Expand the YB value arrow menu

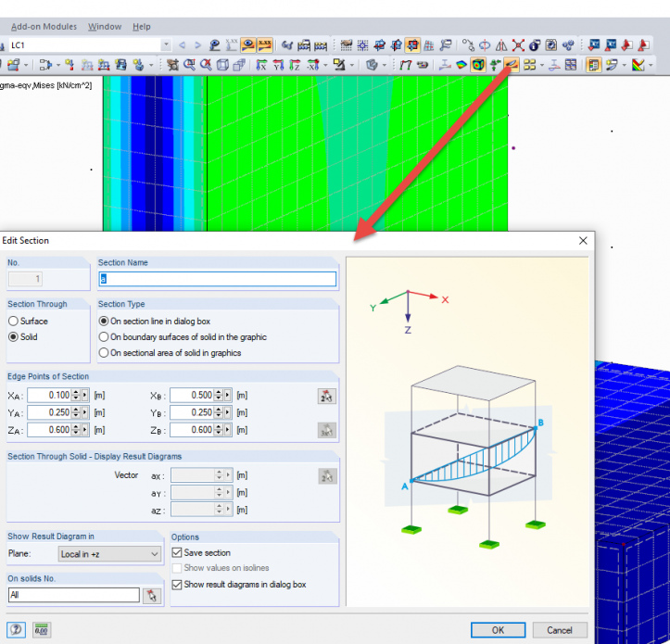click(x=227, y=412)
